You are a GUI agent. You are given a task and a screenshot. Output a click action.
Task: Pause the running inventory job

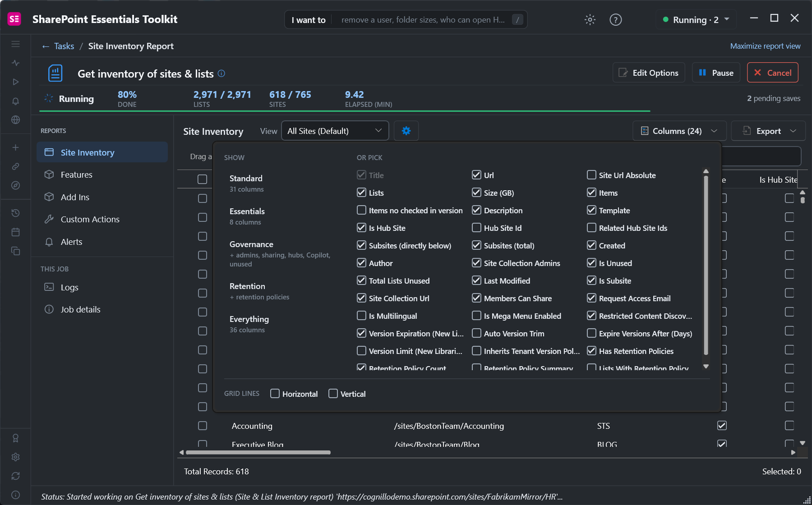pos(716,73)
